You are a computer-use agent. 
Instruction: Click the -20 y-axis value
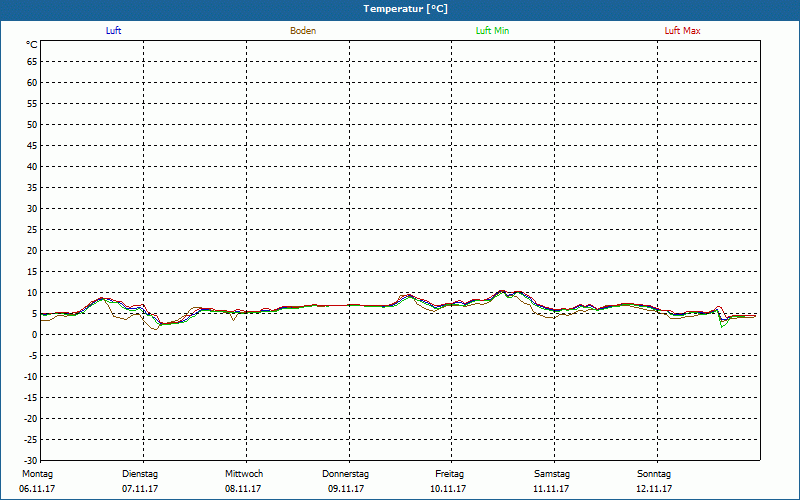click(x=31, y=419)
